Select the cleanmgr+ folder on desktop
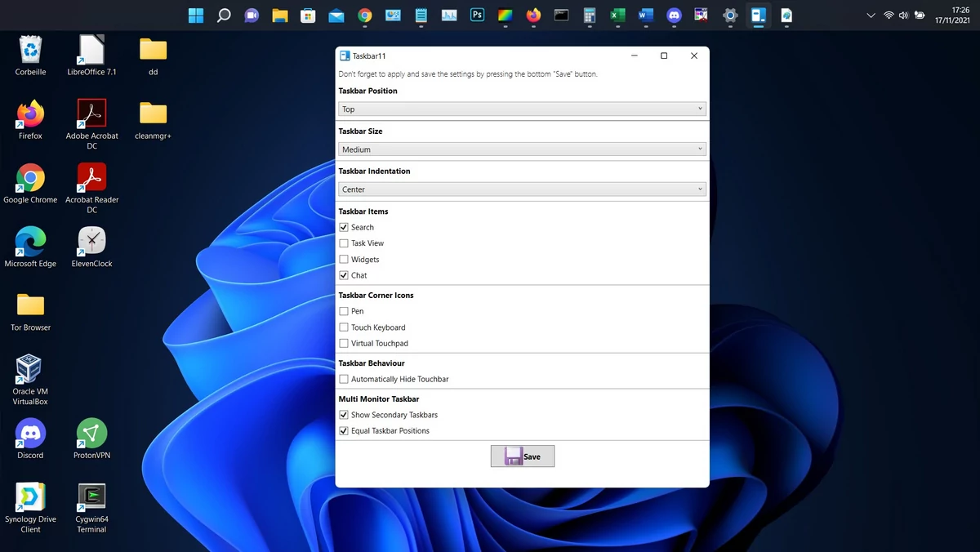The image size is (980, 552). click(153, 119)
